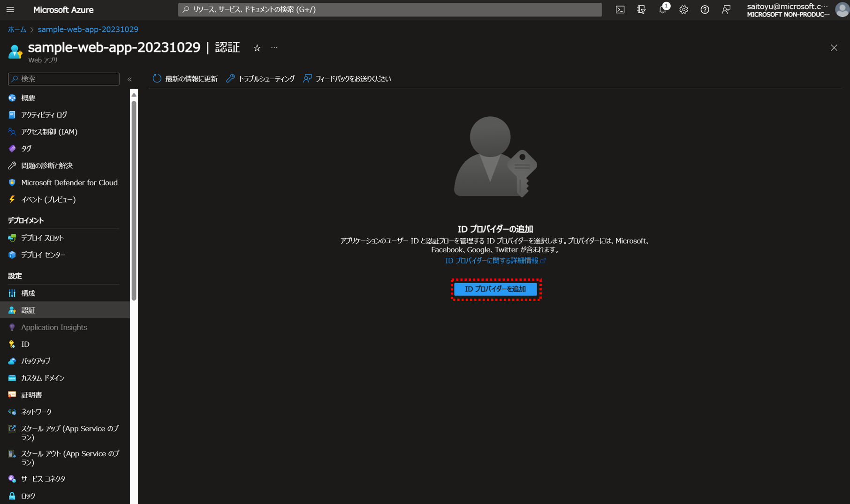Click フィードバックをお送りください
This screenshot has width=850, height=504.
(347, 79)
